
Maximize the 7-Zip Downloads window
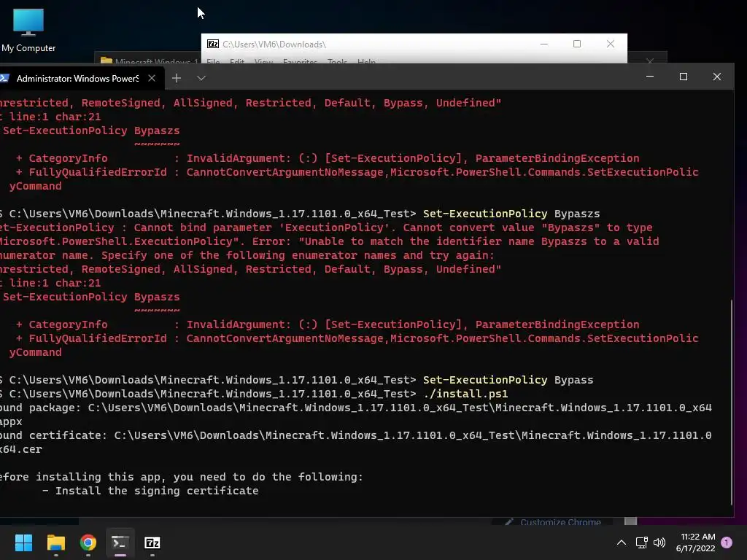(577, 44)
